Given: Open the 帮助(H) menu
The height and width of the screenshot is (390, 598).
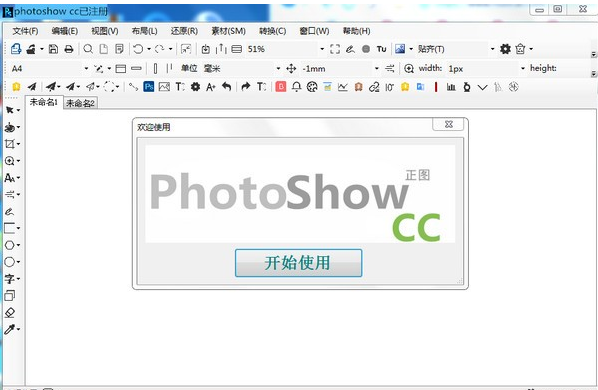Looking at the screenshot, I should [357, 31].
